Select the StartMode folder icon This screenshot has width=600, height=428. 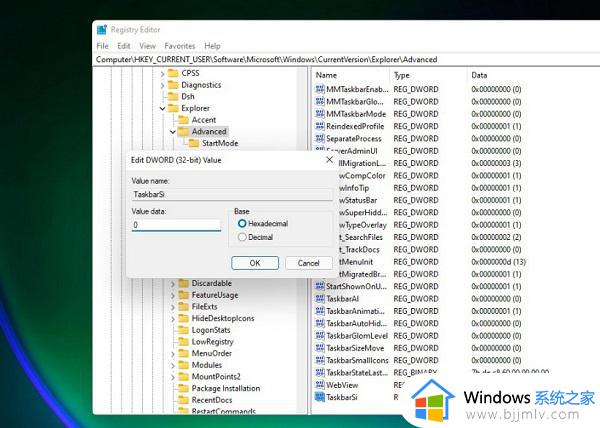(194, 143)
